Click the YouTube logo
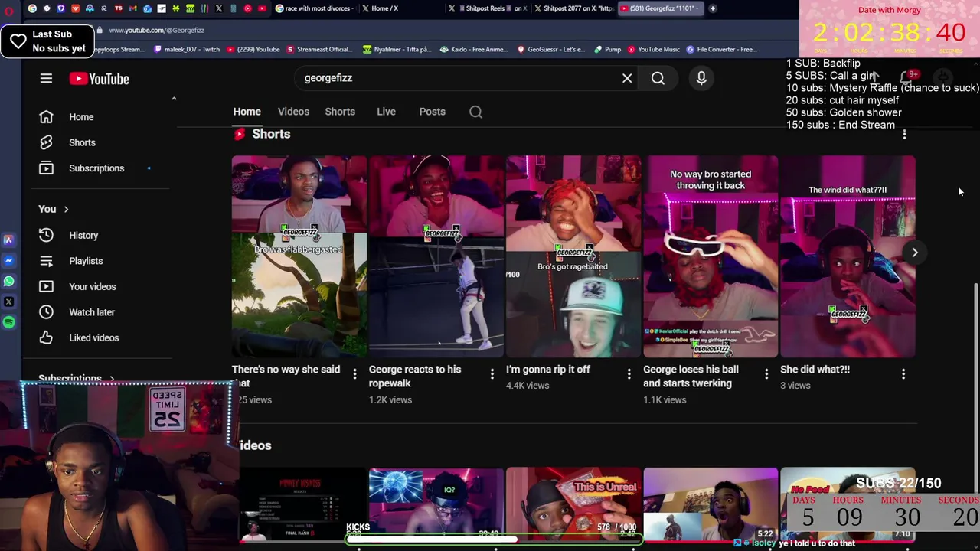The image size is (980, 551). 99,79
